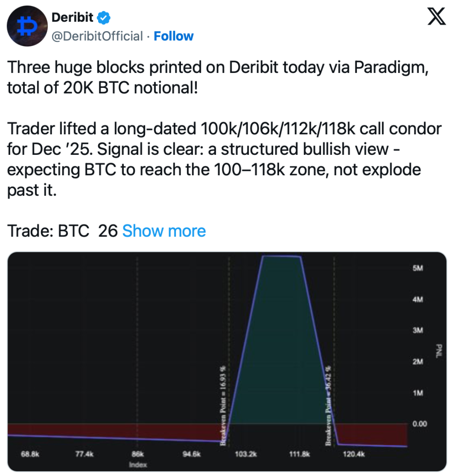
Task: Click the PNL axis title
Action: click(x=436, y=351)
